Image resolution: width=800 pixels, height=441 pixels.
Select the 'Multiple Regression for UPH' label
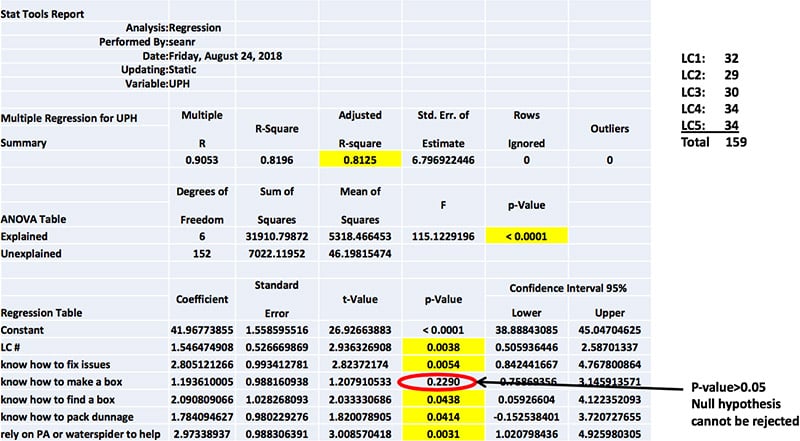[x=69, y=118]
